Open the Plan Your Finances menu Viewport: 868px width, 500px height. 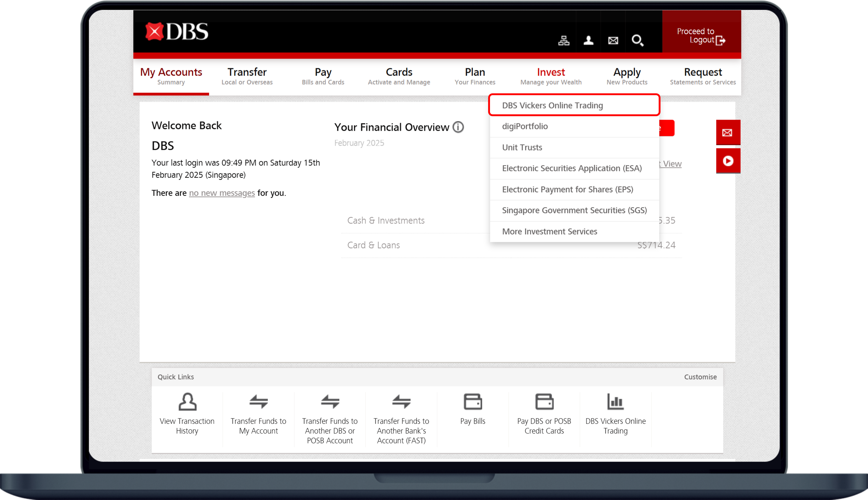click(x=475, y=77)
